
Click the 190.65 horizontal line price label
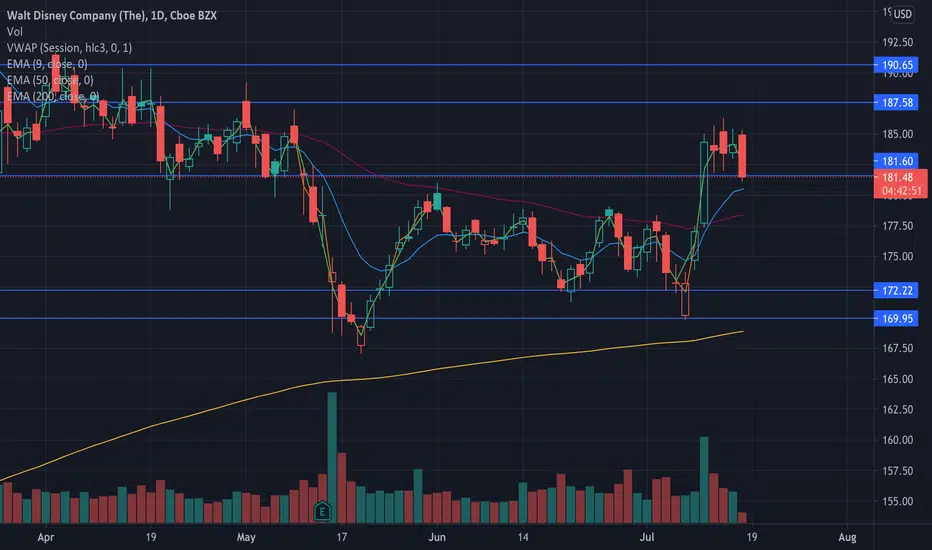pyautogui.click(x=896, y=65)
